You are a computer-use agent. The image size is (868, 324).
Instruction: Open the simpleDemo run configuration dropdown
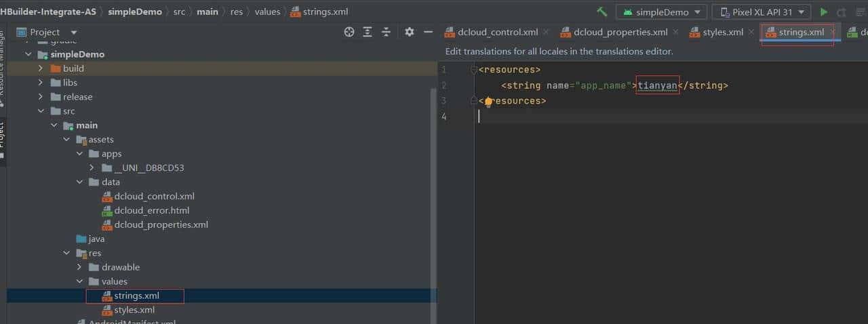coord(661,12)
